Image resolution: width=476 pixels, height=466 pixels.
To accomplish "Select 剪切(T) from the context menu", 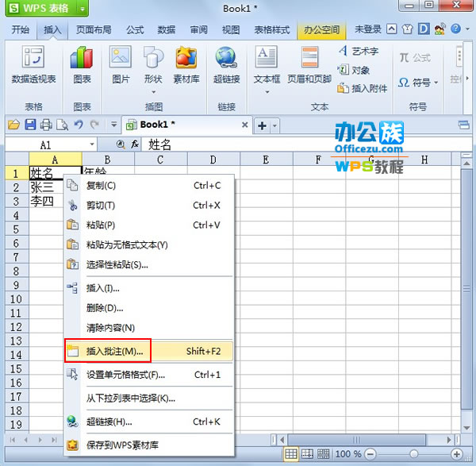I will 149,206.
